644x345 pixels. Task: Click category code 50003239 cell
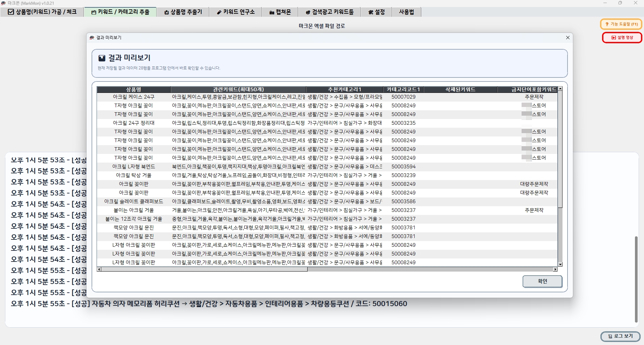tap(404, 175)
